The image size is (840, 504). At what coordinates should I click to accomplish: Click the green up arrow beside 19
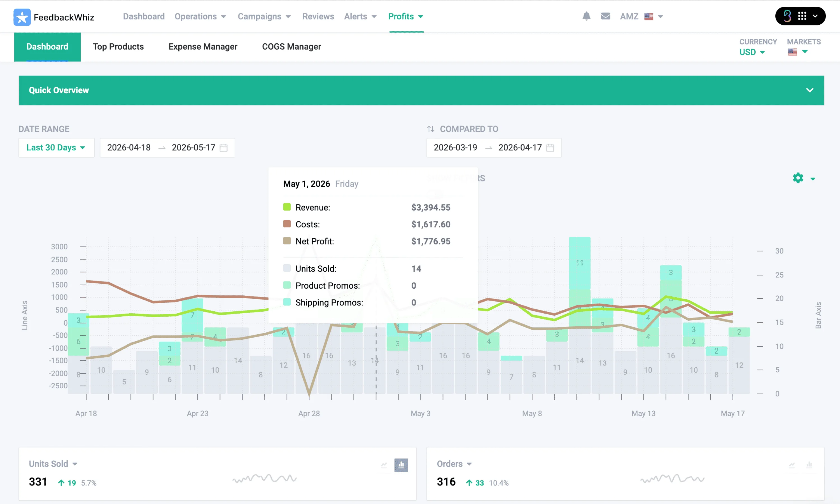(x=61, y=483)
